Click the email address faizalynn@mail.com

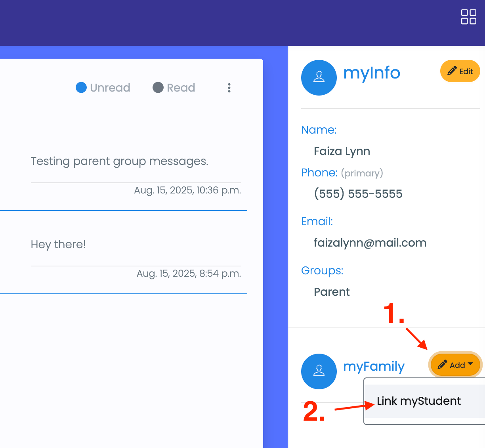(x=370, y=243)
